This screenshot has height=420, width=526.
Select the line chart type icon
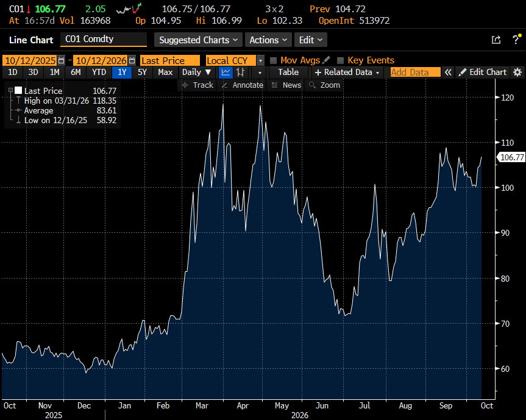tap(226, 72)
